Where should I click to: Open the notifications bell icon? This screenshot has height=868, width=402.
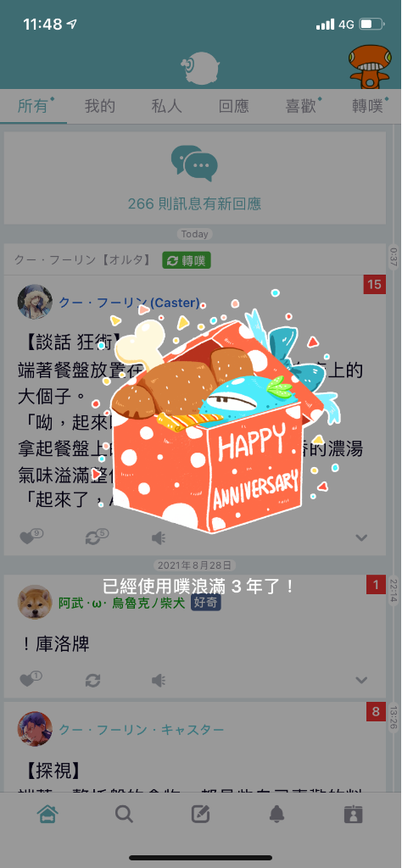point(276,814)
